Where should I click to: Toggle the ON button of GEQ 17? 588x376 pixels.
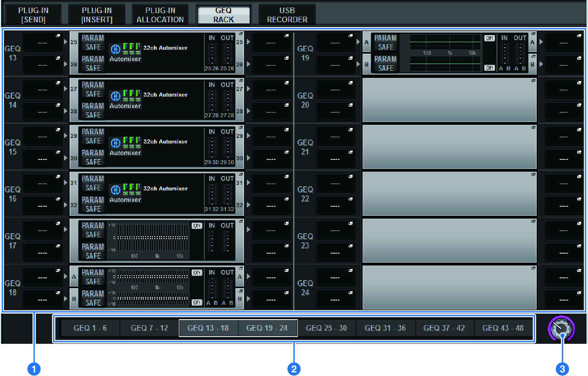pos(197,226)
